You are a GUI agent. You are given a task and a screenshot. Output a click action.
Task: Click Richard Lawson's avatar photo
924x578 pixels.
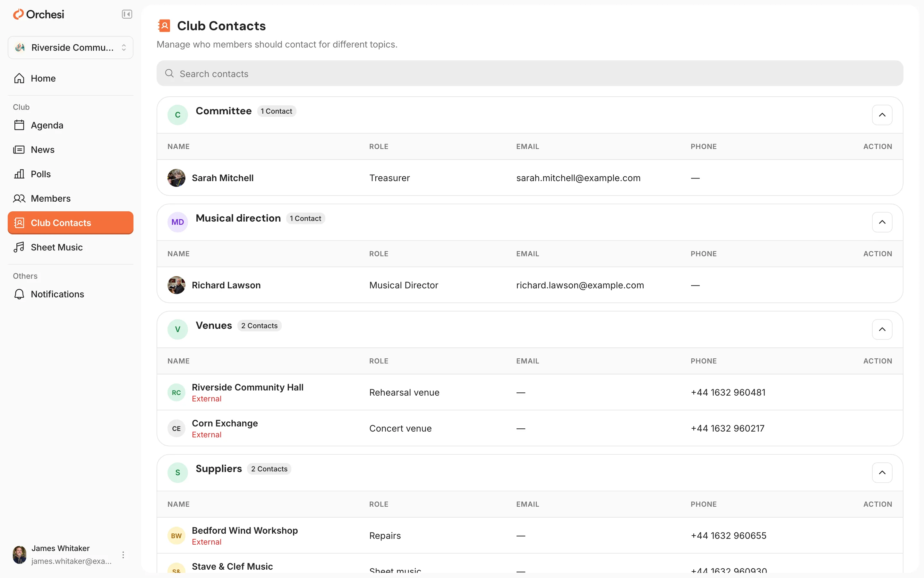[176, 285]
